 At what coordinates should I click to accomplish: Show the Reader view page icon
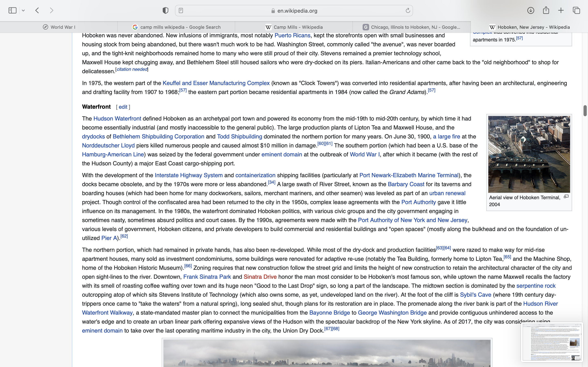coord(181,10)
